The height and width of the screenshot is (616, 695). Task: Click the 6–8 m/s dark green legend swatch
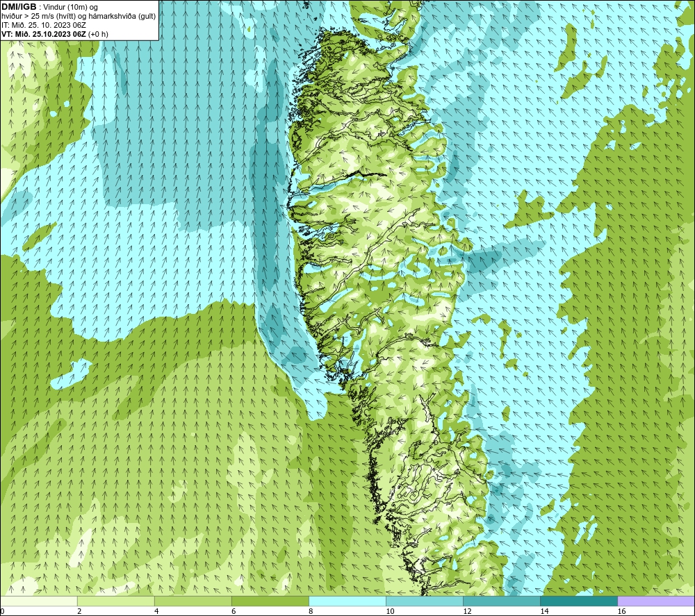click(270, 601)
